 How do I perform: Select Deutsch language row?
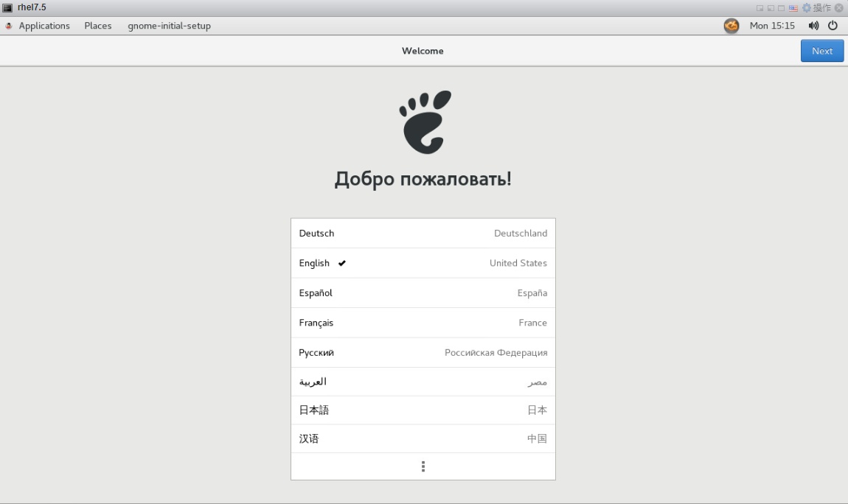[423, 234]
